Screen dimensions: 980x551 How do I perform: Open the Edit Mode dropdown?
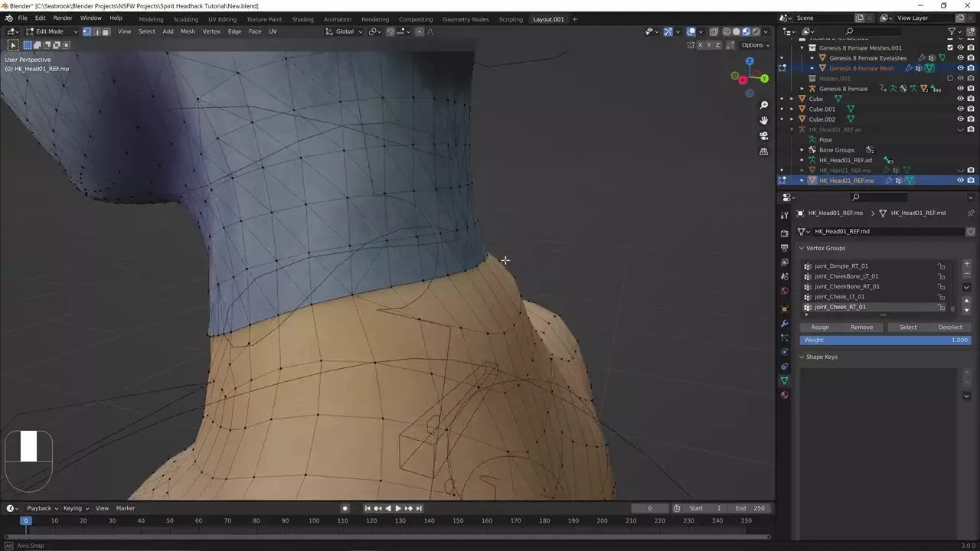coord(51,31)
